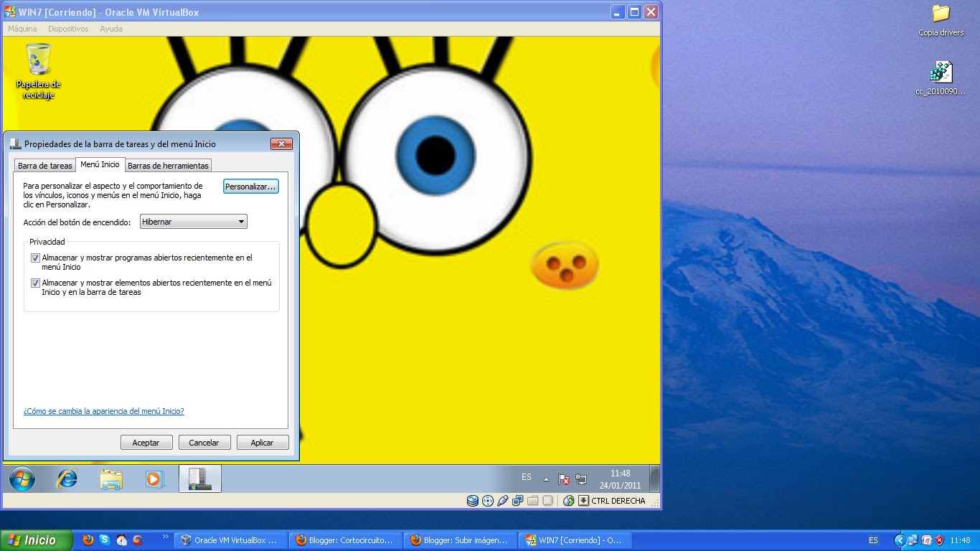This screenshot has width=980, height=551.
Task: Click the Aceptar button
Action: (146, 443)
